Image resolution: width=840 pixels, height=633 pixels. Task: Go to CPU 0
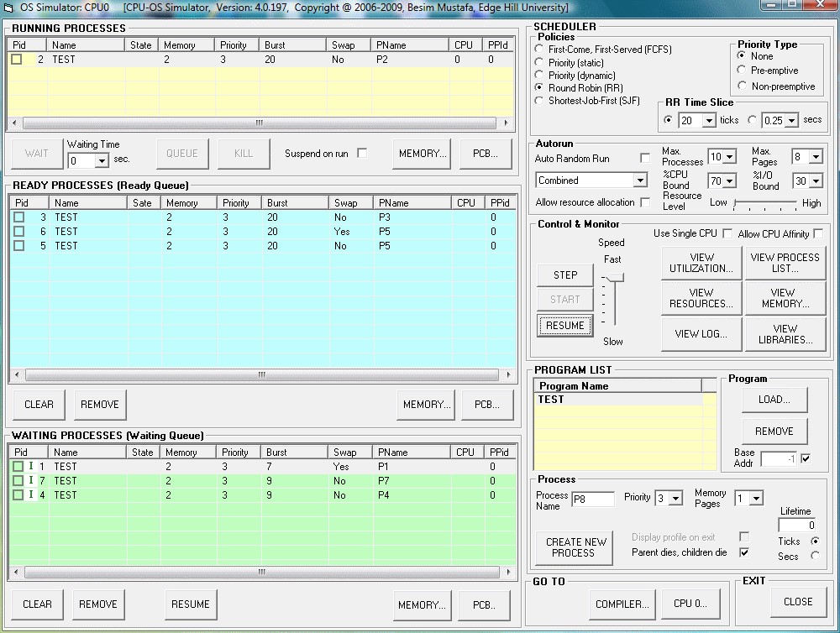(690, 604)
